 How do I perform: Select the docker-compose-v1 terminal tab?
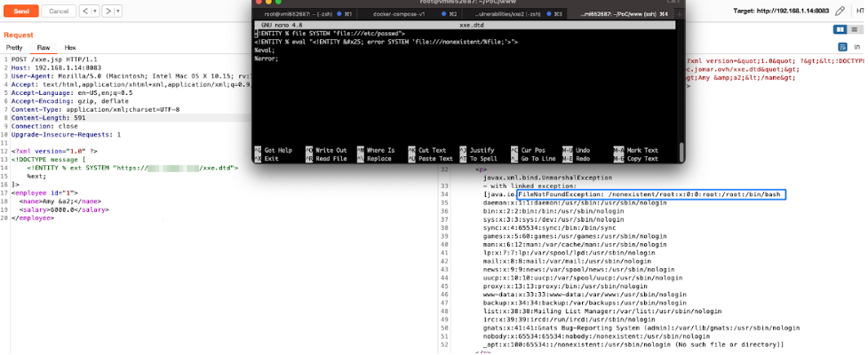tap(408, 14)
